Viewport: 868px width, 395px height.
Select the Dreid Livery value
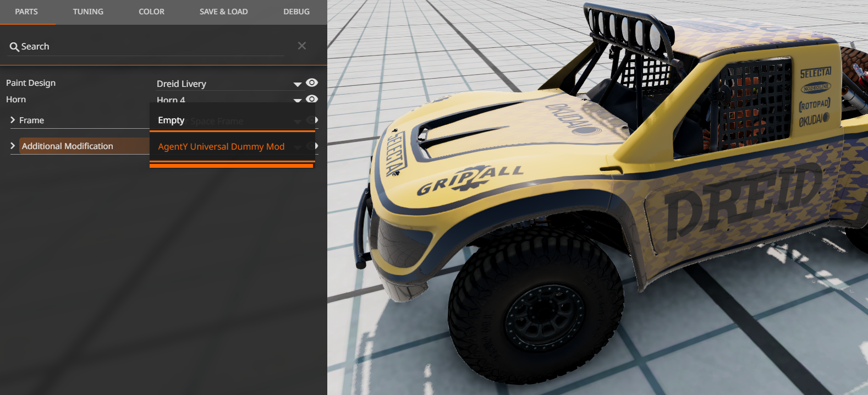(x=182, y=84)
